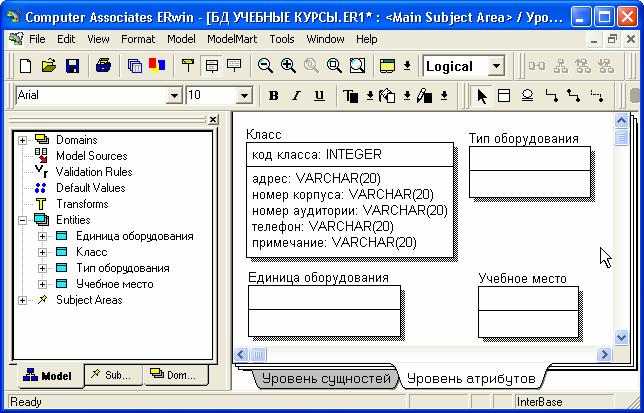This screenshot has height=413, width=644.
Task: Expand the Единица оборудования entity node
Action: click(42, 236)
